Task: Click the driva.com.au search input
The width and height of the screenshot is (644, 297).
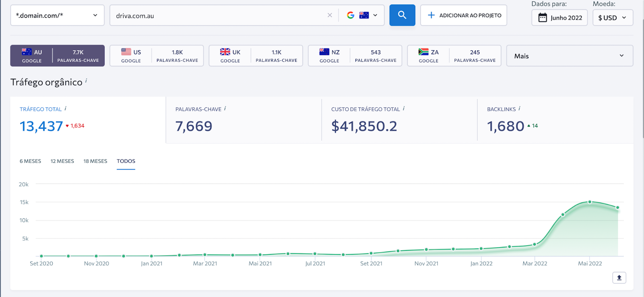Action: pos(219,16)
